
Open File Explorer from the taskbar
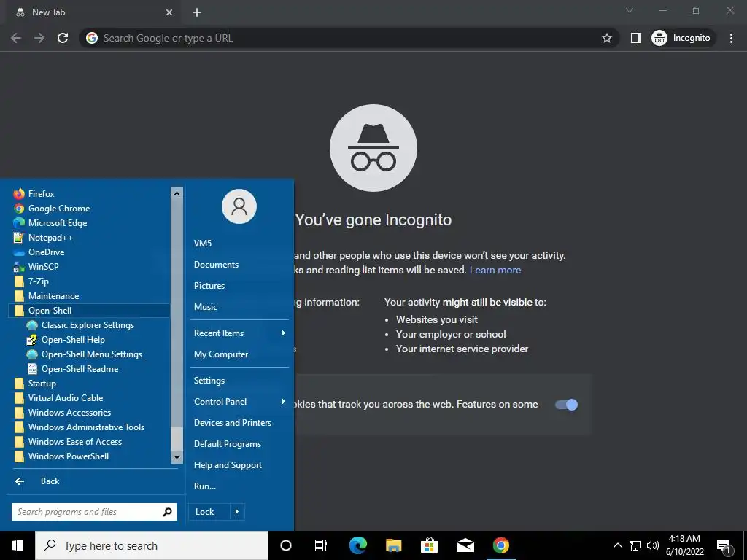pyautogui.click(x=393, y=545)
